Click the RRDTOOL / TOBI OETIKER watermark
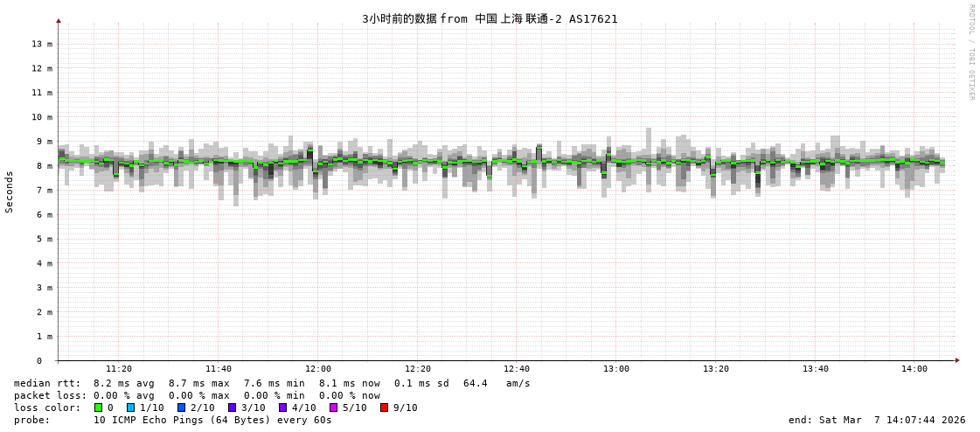 (970, 52)
